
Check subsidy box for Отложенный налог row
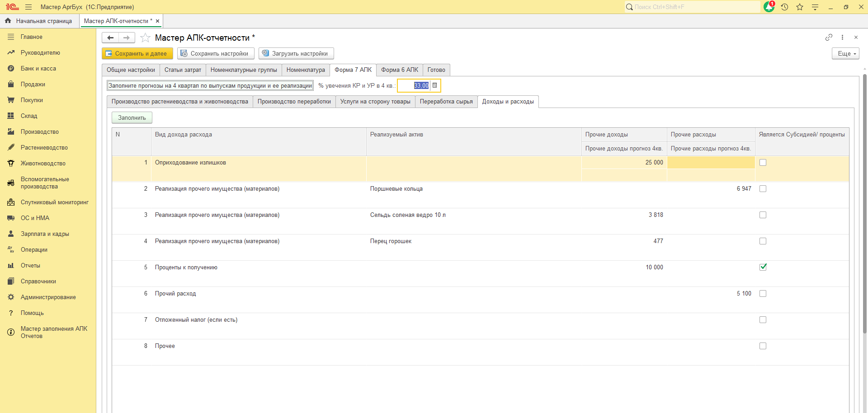point(763,319)
